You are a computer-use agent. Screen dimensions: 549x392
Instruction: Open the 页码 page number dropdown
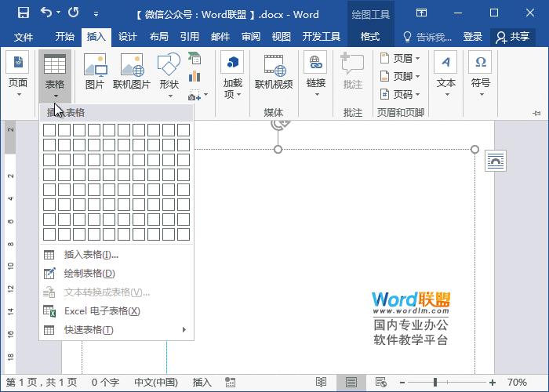pos(400,94)
